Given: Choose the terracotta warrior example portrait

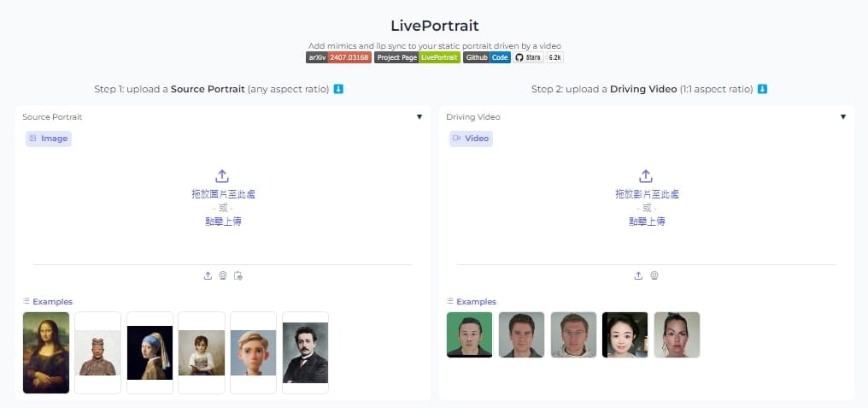Looking at the screenshot, I should coord(97,352).
